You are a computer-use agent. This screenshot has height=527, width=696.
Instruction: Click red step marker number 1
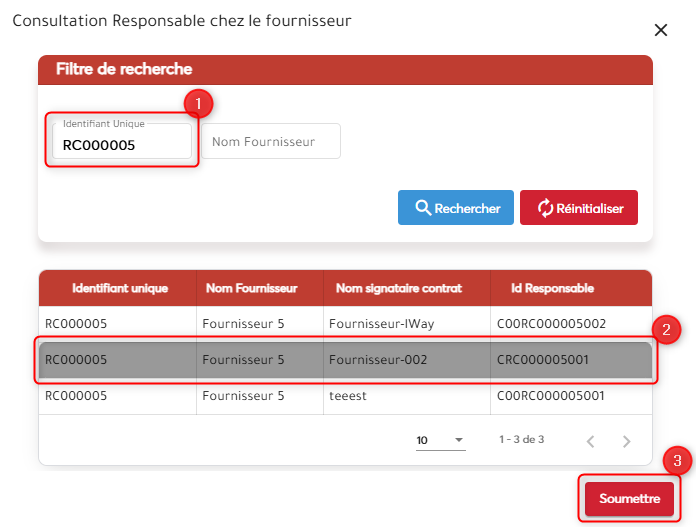tap(198, 103)
